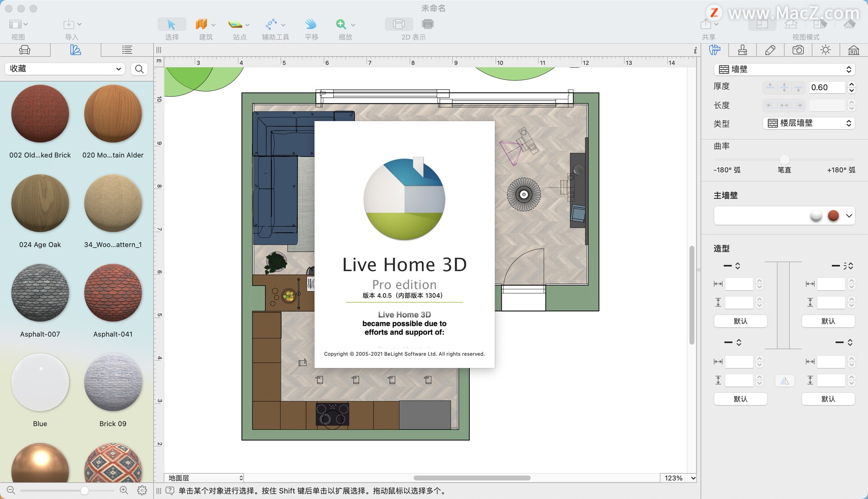The image size is (868, 499).
Task: Click the white material swatch in 主墙壁
Action: (816, 216)
